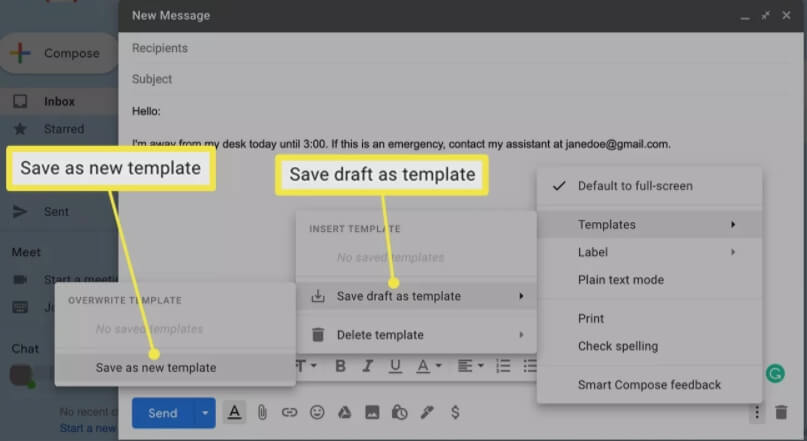Click the chat user avatar
Screen dimensions: 807x441
click(x=22, y=376)
